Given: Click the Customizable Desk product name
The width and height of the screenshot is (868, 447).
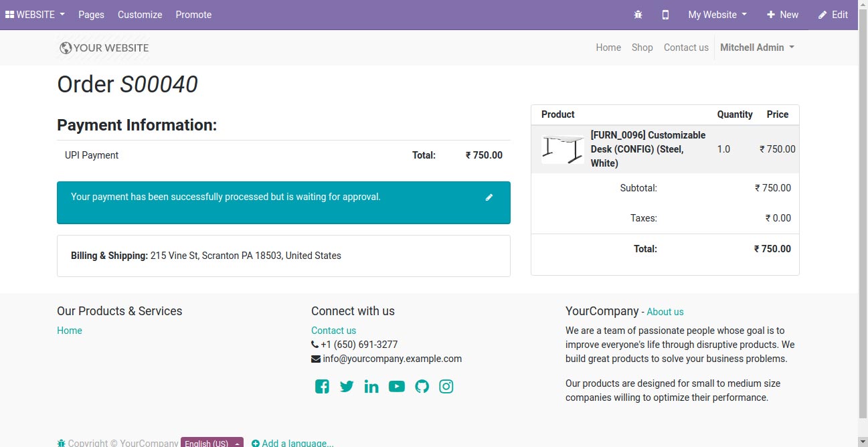Looking at the screenshot, I should click(x=648, y=149).
